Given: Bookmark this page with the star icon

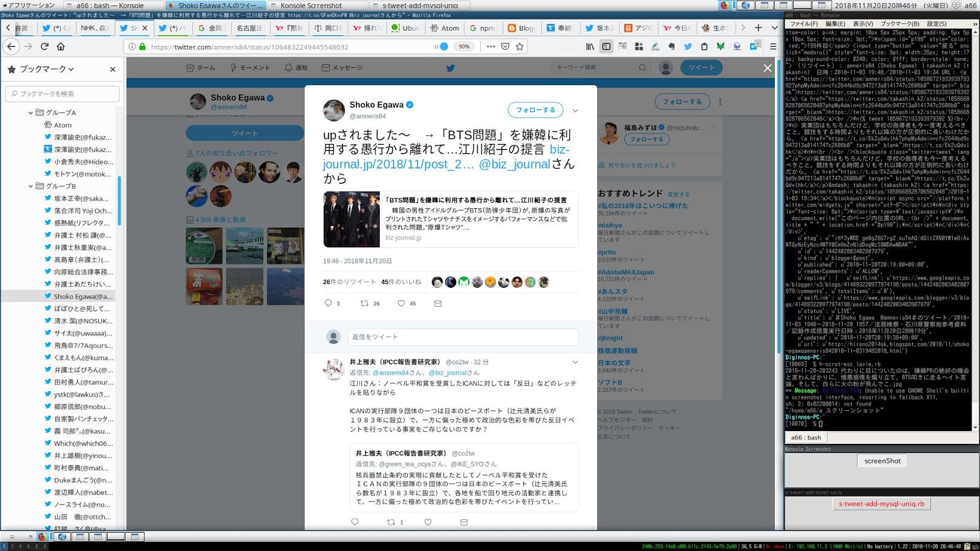Looking at the screenshot, I should [520, 47].
